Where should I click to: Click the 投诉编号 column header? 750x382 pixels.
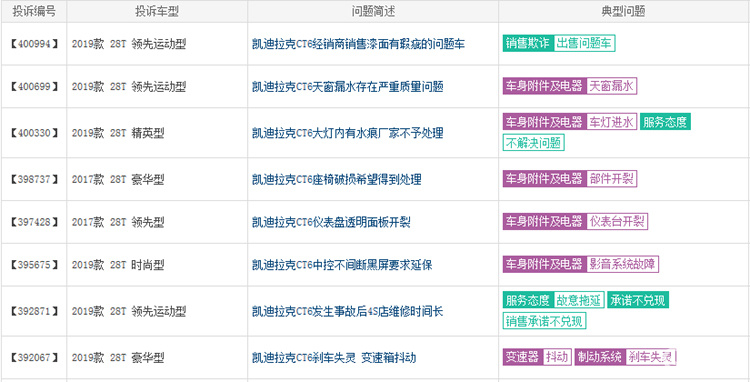(34, 11)
